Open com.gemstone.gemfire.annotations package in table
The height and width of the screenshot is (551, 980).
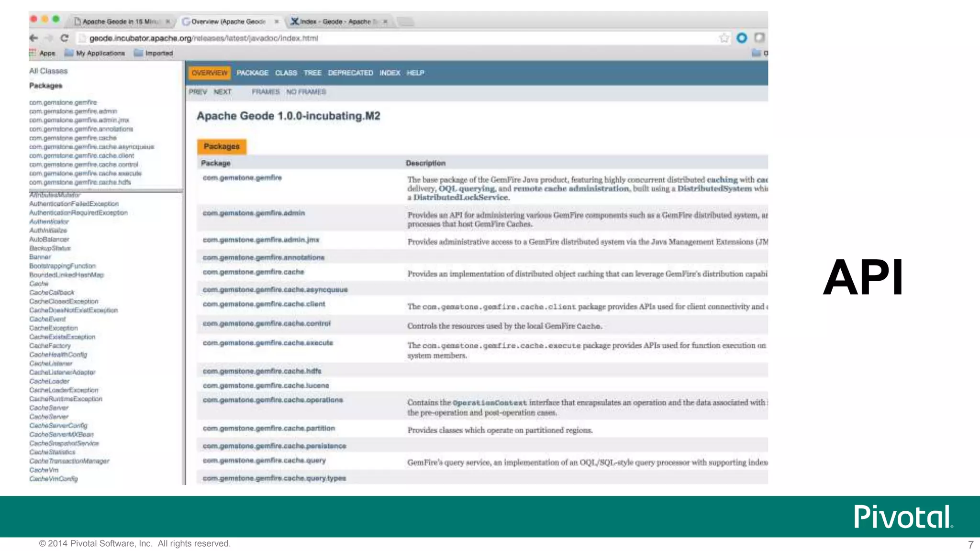[x=263, y=257]
